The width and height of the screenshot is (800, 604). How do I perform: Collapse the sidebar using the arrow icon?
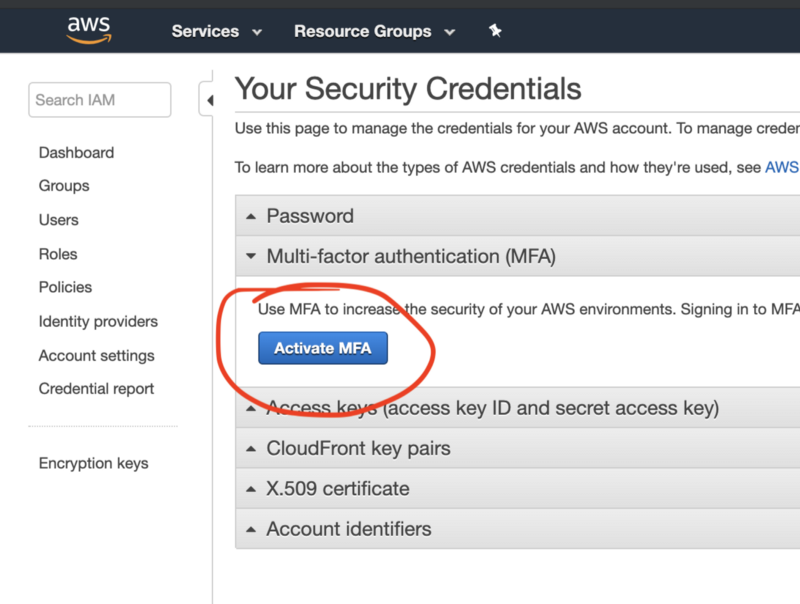(210, 100)
